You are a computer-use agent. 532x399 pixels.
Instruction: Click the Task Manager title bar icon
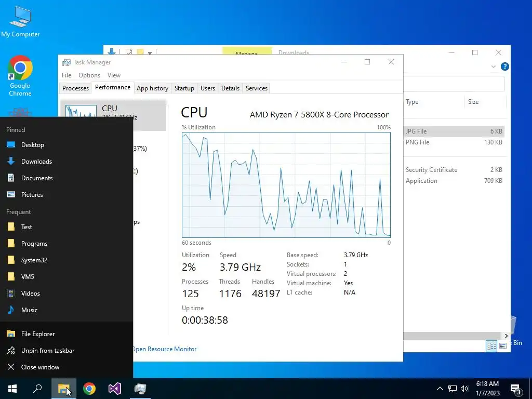(x=66, y=62)
